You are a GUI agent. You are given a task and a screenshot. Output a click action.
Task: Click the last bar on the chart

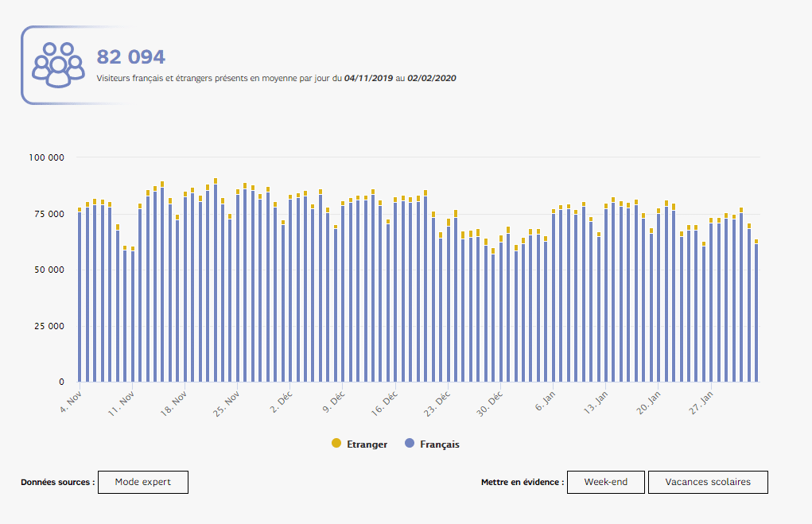coord(756,312)
